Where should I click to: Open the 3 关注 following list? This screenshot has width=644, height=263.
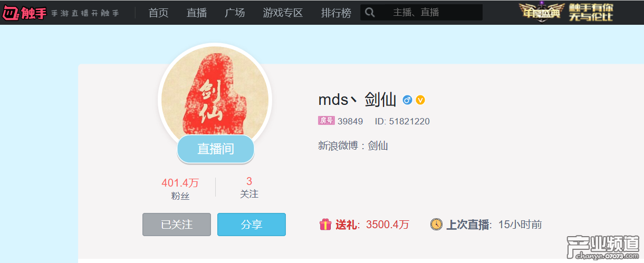(x=249, y=188)
